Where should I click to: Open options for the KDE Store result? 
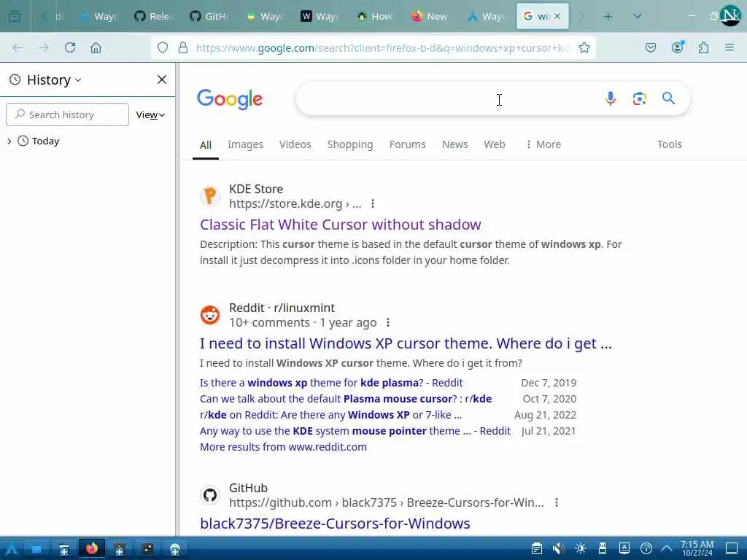click(x=373, y=204)
